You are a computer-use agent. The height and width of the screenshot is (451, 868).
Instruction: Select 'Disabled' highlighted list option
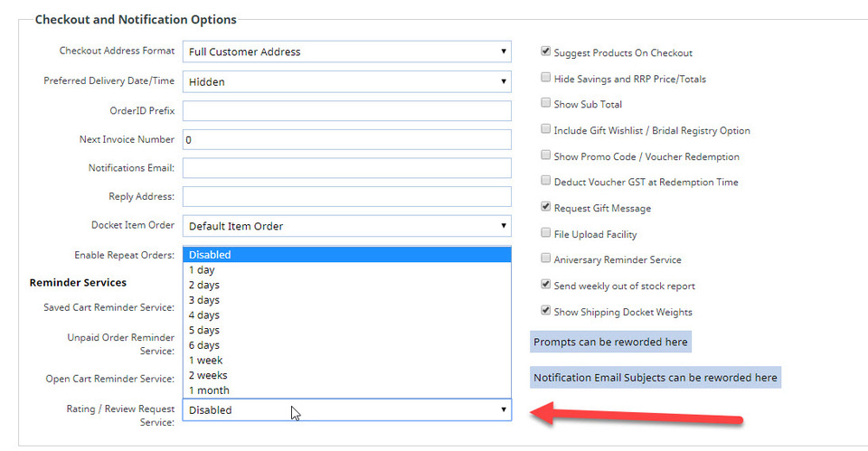tap(211, 255)
